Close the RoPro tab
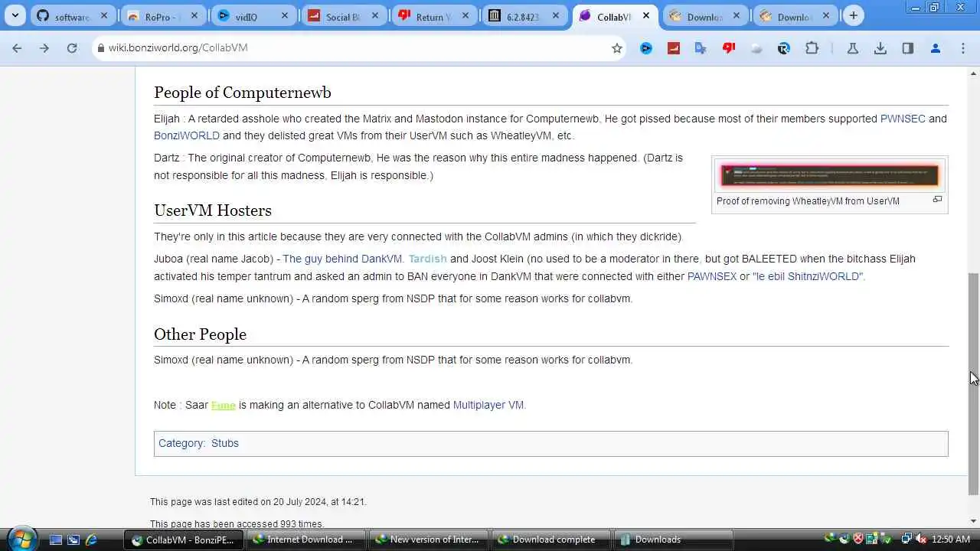Image resolution: width=980 pixels, height=551 pixels. click(x=194, y=15)
